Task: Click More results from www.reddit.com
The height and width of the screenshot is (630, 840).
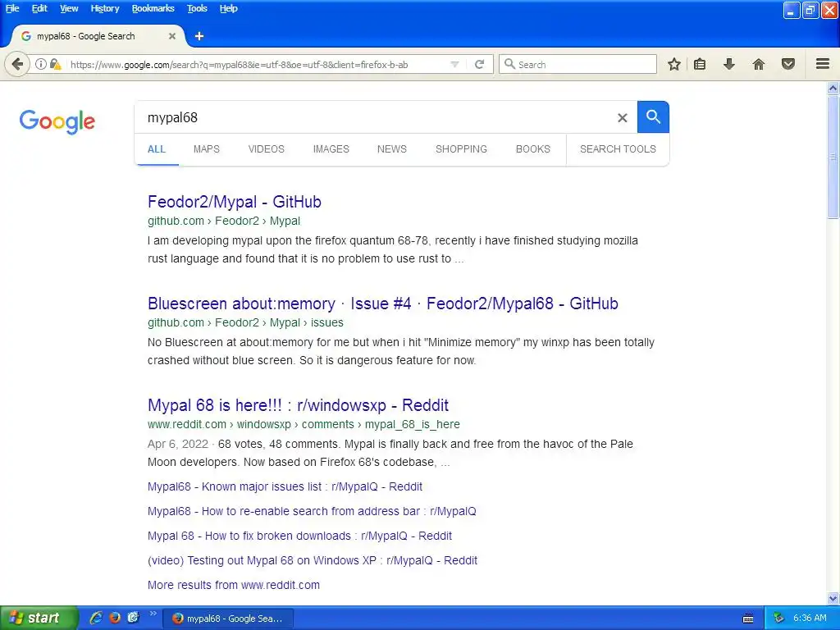Action: 234,585
